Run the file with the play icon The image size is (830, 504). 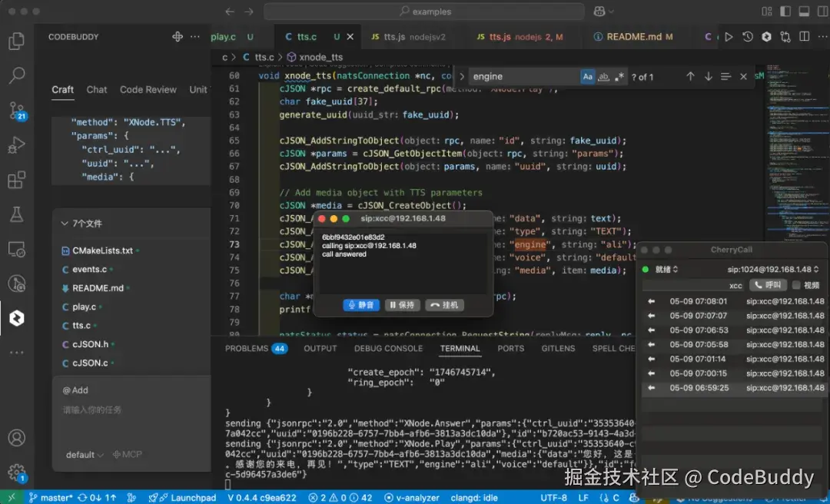point(729,37)
